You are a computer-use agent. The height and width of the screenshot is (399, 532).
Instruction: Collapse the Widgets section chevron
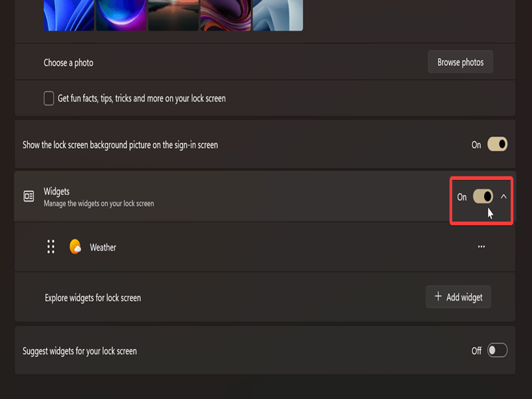click(x=503, y=197)
